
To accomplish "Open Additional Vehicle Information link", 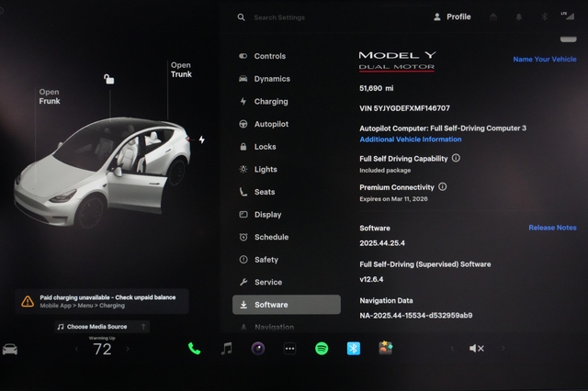I will 411,140.
